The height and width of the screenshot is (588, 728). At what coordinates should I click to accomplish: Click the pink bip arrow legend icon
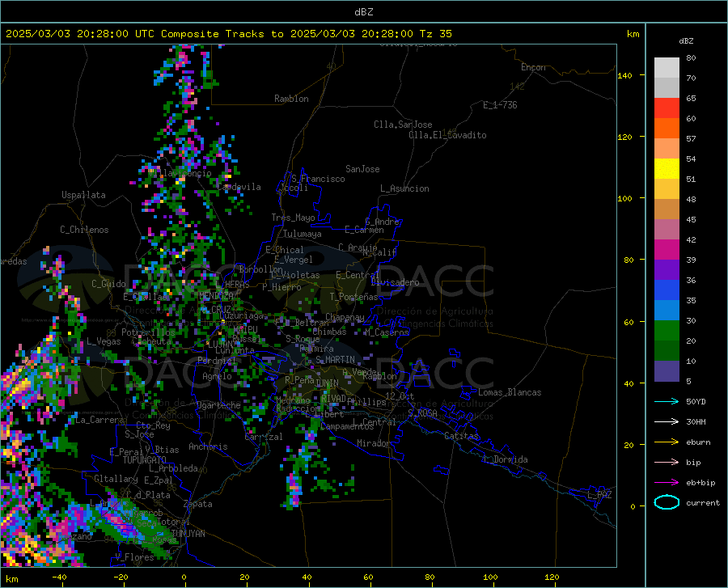coord(667,463)
